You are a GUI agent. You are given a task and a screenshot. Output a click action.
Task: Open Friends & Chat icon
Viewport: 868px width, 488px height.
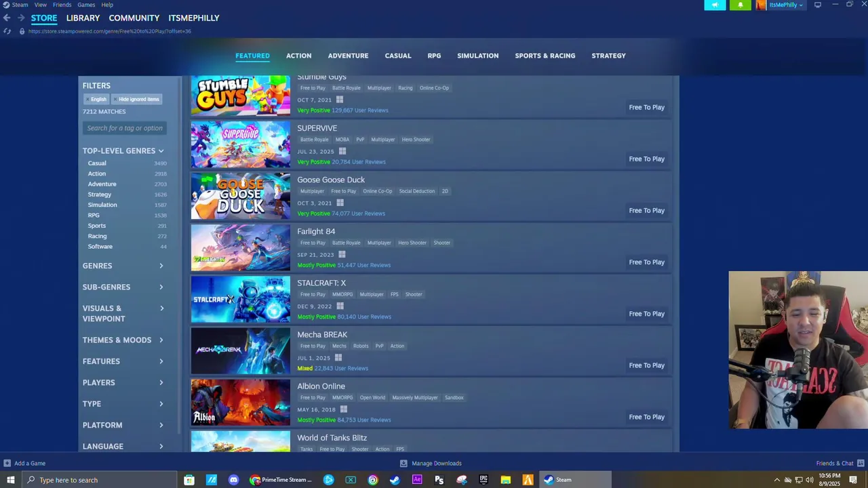[861, 464]
